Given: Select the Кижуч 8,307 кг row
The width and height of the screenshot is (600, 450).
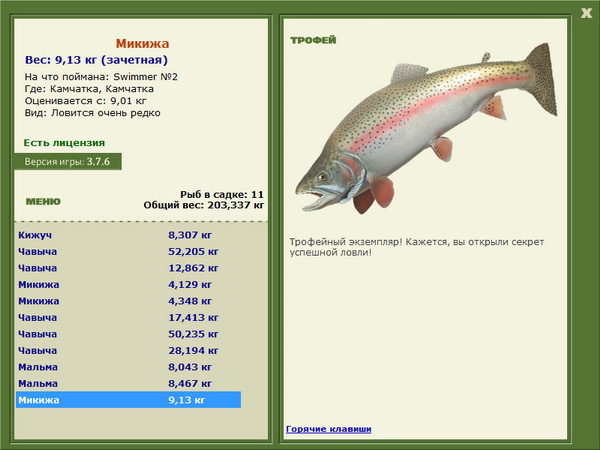Looking at the screenshot, I should [x=128, y=234].
